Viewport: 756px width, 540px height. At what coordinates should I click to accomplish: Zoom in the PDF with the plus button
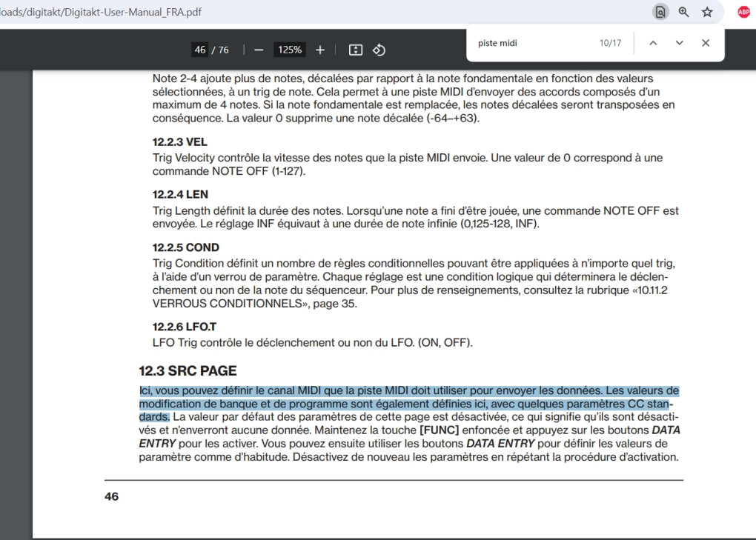pos(320,50)
